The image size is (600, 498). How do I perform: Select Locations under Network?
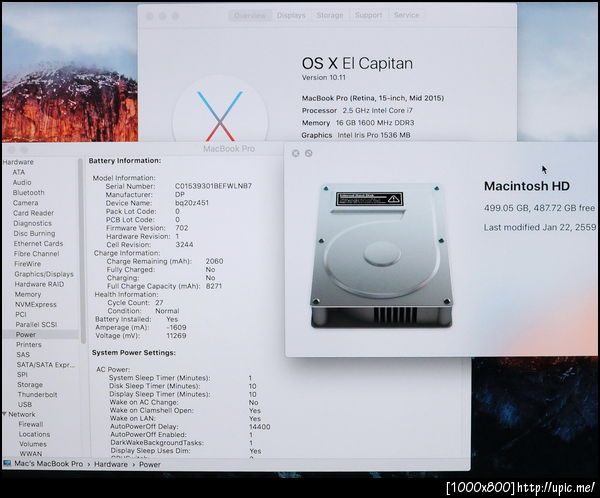[34, 434]
